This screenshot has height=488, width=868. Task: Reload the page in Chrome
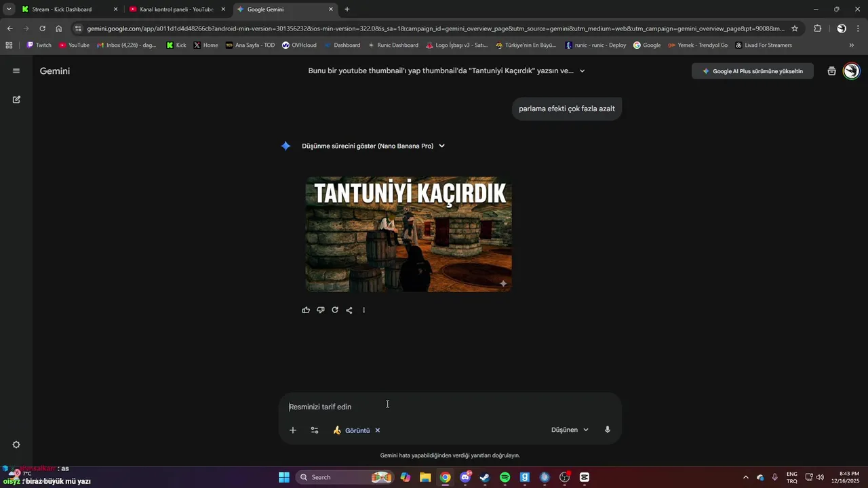coord(42,28)
